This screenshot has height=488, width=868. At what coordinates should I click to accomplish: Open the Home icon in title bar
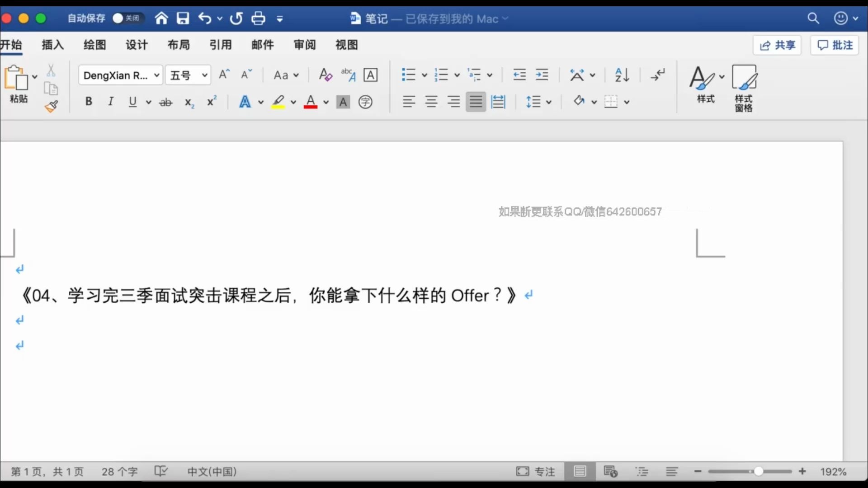coord(161,18)
